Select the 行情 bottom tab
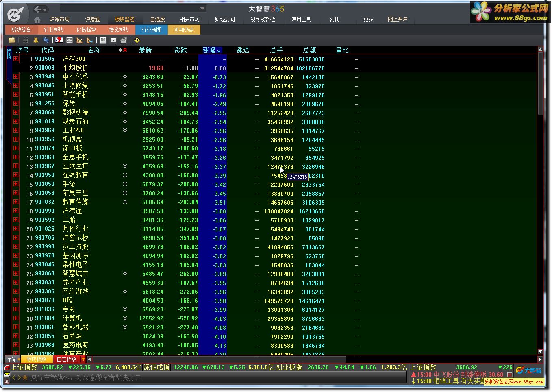552x392 pixels. [x=11, y=359]
